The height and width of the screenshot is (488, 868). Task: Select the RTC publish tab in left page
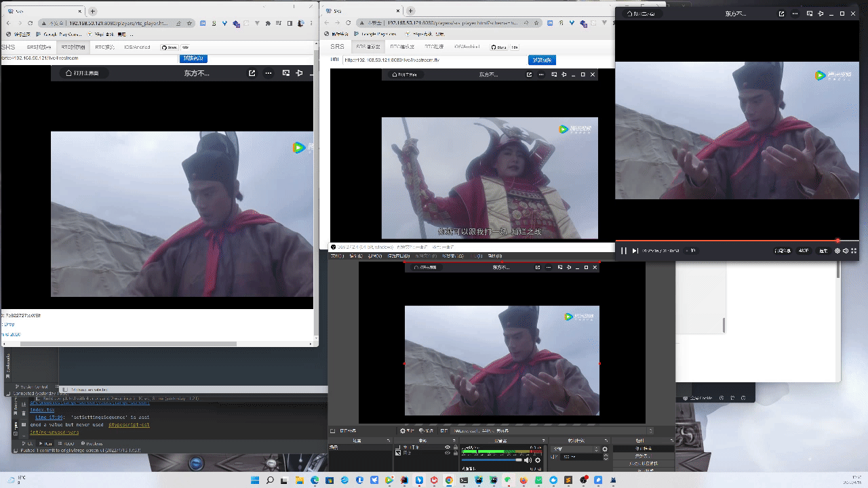pyautogui.click(x=104, y=47)
